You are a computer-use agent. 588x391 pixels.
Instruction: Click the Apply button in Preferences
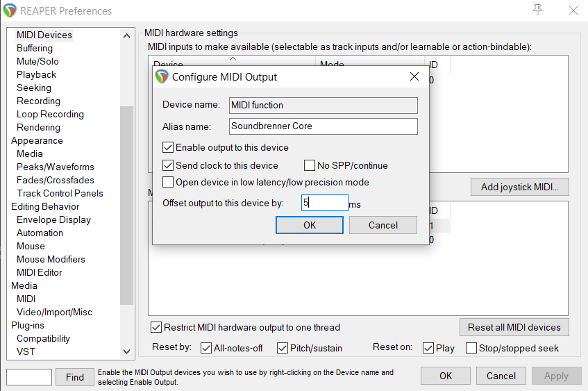557,376
